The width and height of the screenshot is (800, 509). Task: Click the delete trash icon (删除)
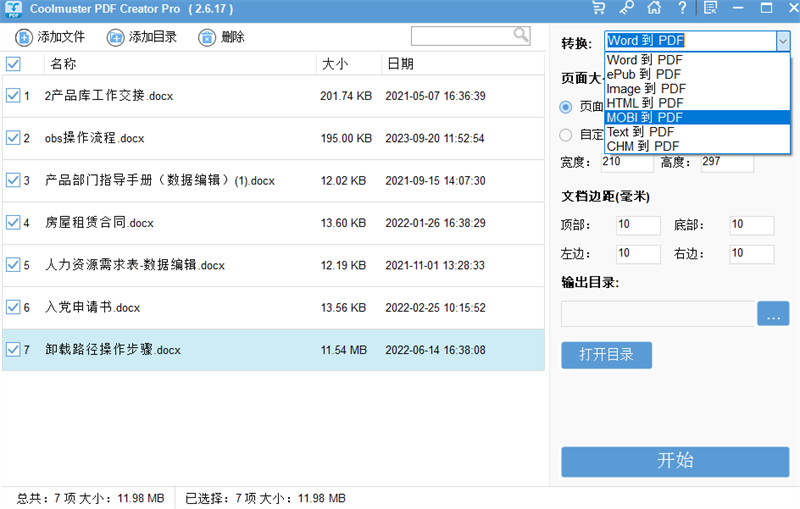tap(207, 37)
